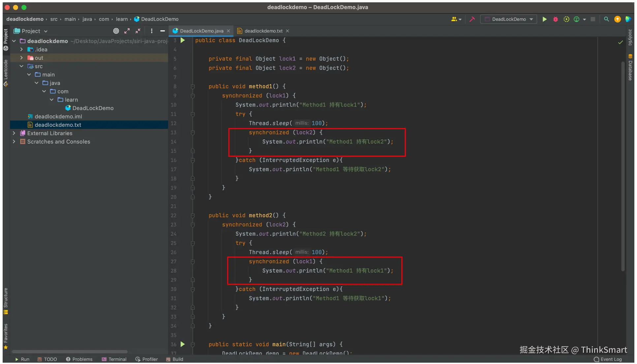Hide the Project tool window with minus icon

tap(162, 31)
